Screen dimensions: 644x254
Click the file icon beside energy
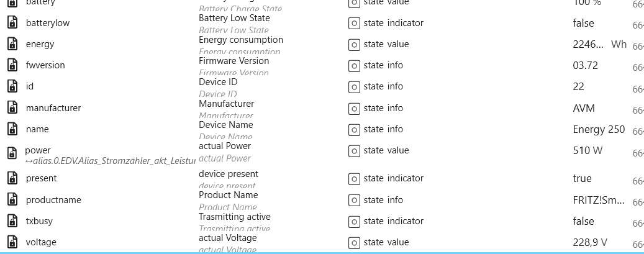(12, 44)
